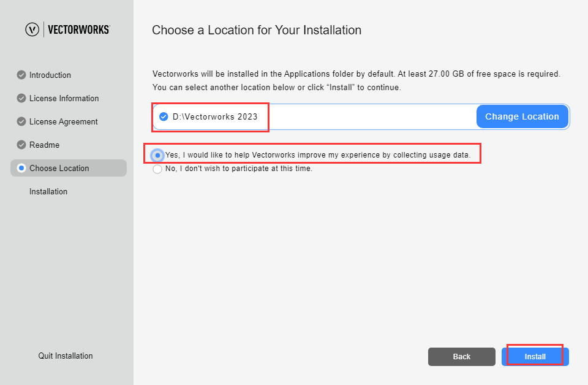
Task: Select the Choose Location step
Action: pyautogui.click(x=69, y=168)
